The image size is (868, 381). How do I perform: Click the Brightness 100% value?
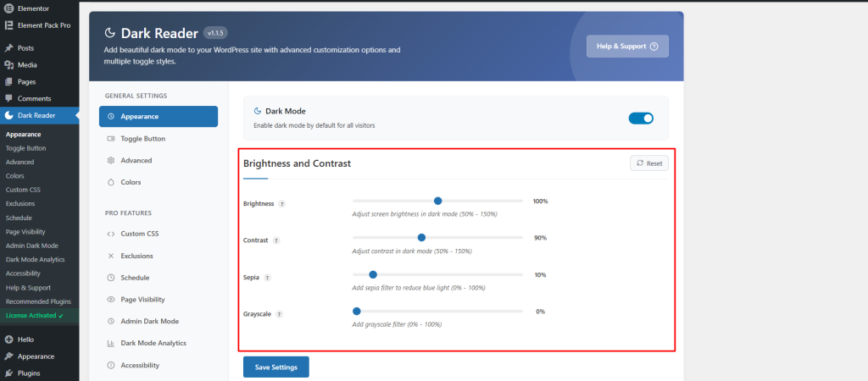[540, 202]
